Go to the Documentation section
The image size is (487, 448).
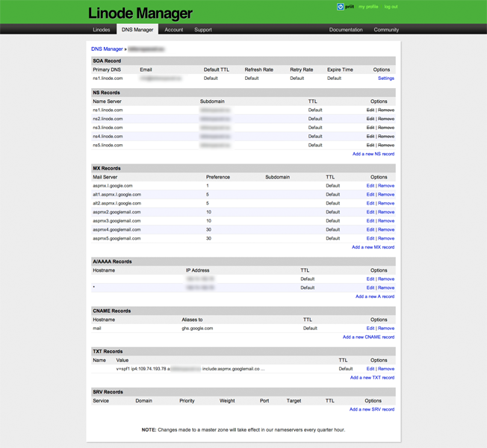(346, 30)
